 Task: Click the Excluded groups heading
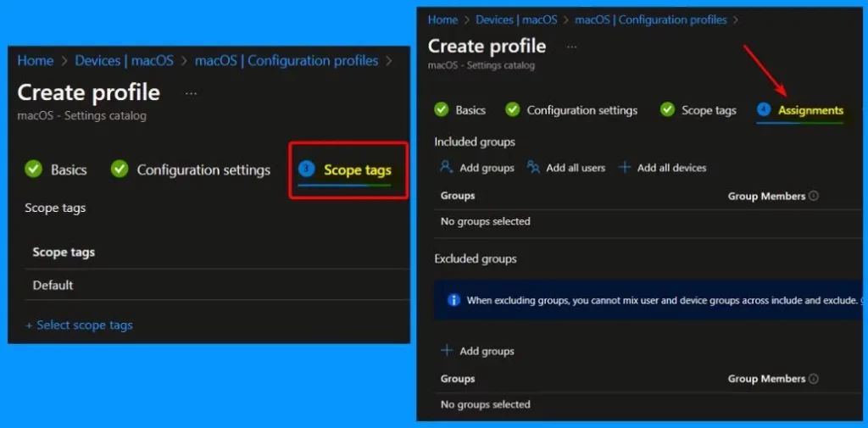tap(476, 258)
